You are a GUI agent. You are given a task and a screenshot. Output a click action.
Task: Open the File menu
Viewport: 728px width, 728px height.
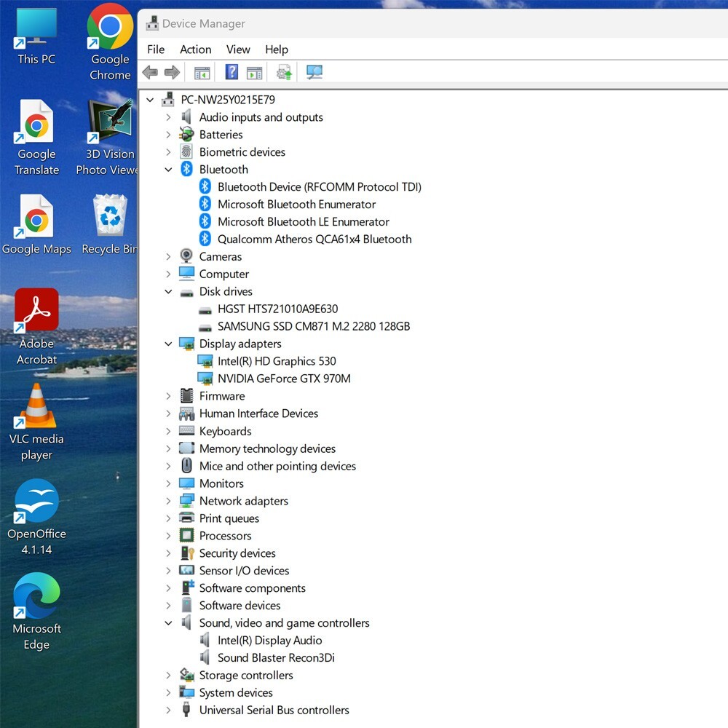pos(156,50)
